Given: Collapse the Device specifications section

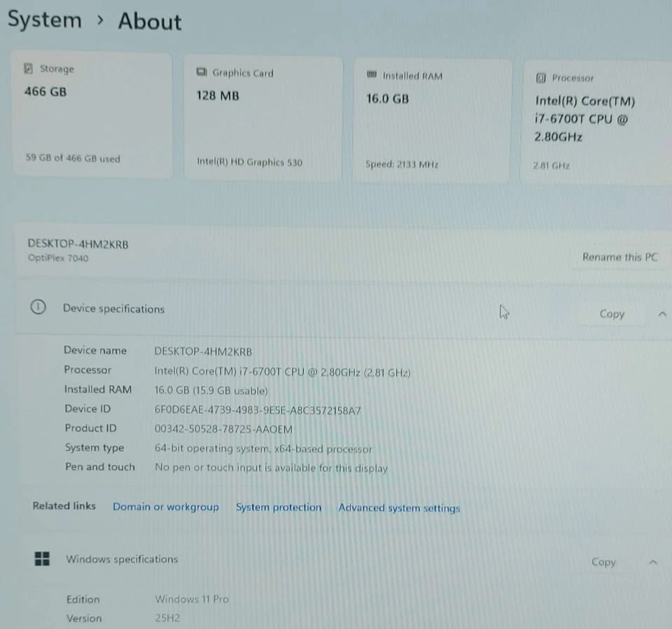Looking at the screenshot, I should coord(662,314).
